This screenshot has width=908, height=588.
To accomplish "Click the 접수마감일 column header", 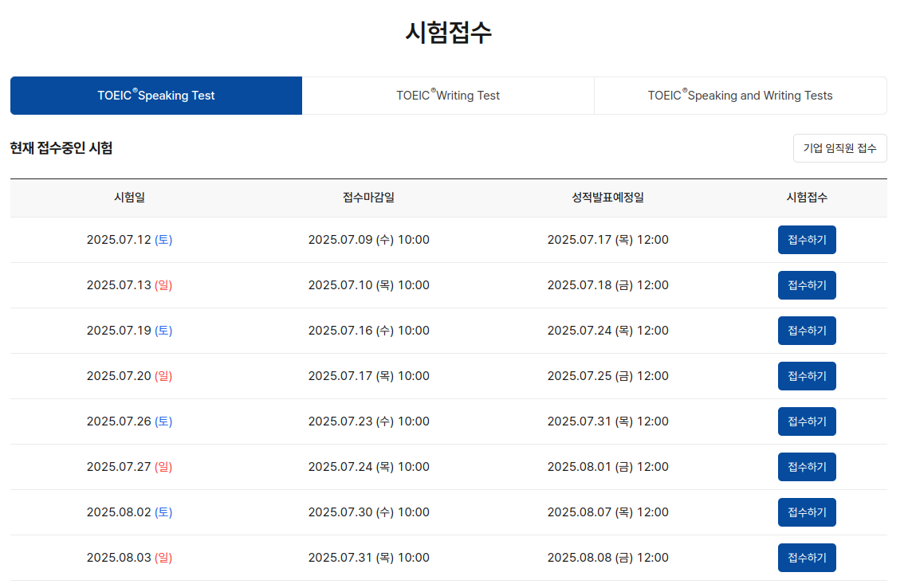I will (x=368, y=198).
